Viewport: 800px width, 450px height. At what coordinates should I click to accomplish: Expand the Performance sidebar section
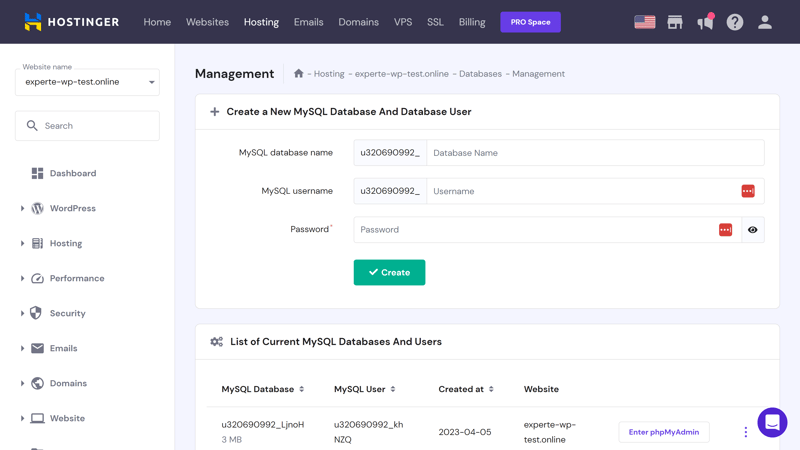22,278
